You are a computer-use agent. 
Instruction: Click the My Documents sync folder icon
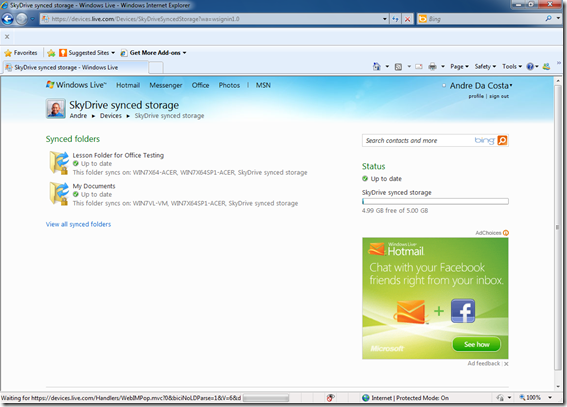click(x=59, y=194)
